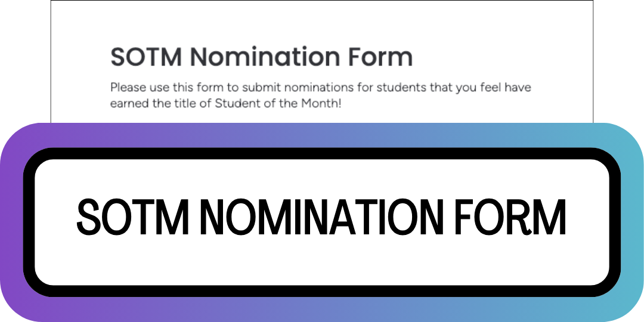Click the large SOTM NOMINATION FORM button

pos(322,222)
